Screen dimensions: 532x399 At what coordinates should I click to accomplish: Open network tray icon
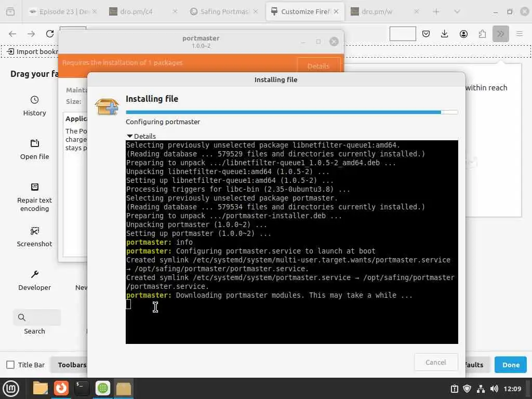481,389
